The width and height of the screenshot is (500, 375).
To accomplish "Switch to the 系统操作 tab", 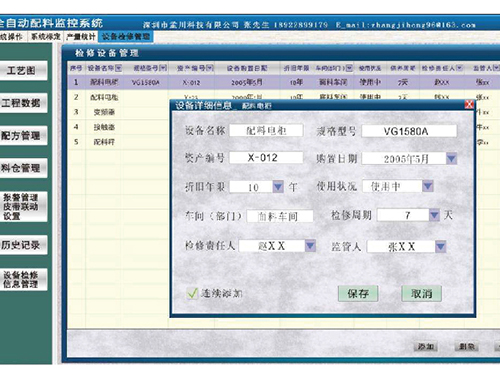I will coord(11,37).
